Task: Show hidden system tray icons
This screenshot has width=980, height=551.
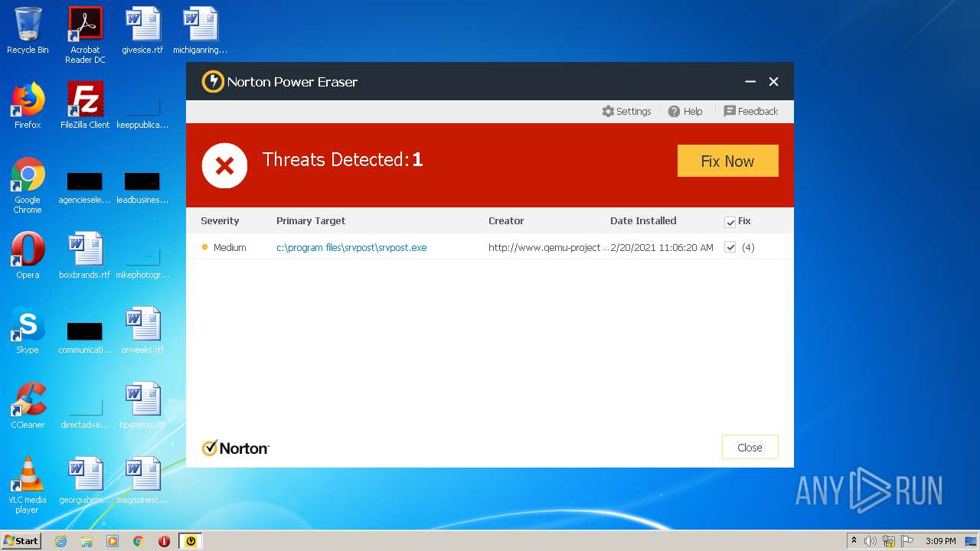Action: pyautogui.click(x=854, y=541)
